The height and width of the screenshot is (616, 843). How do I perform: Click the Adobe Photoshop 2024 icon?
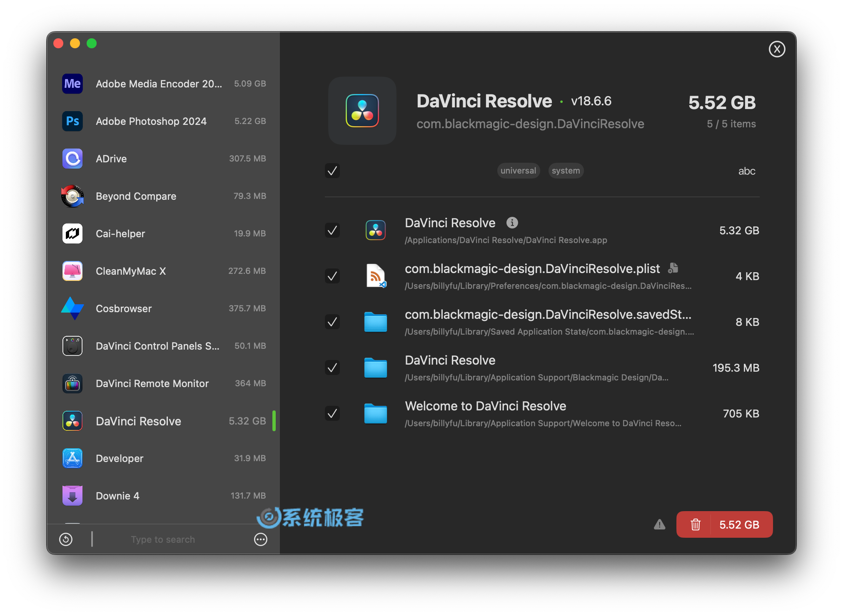[x=72, y=121]
